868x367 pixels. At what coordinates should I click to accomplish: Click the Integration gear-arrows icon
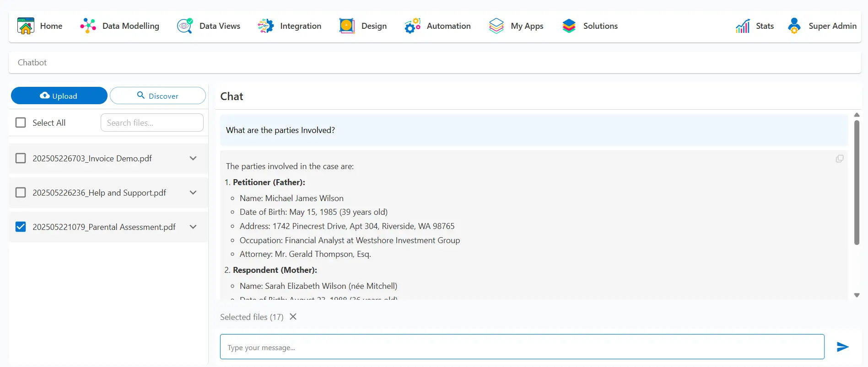click(266, 26)
